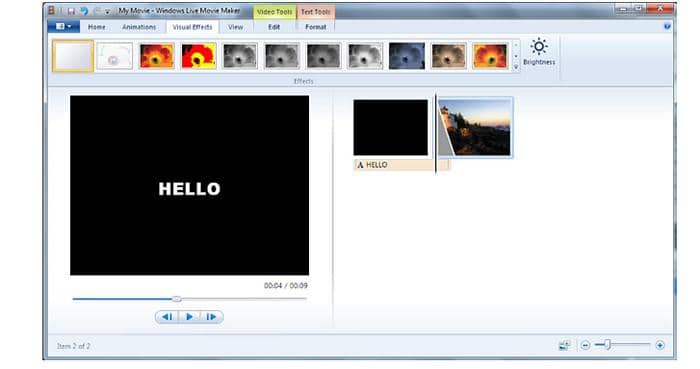Select the no-effect blank thumbnail
The image size is (700, 369).
(x=73, y=56)
